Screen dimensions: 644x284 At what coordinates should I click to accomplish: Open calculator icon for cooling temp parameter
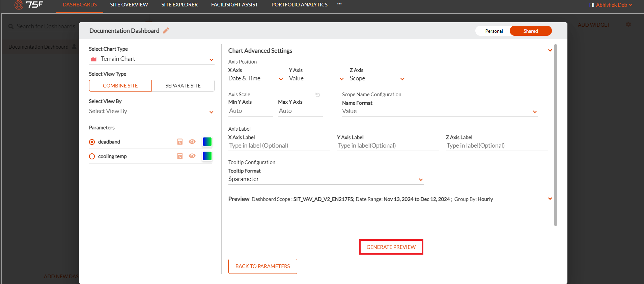point(180,156)
